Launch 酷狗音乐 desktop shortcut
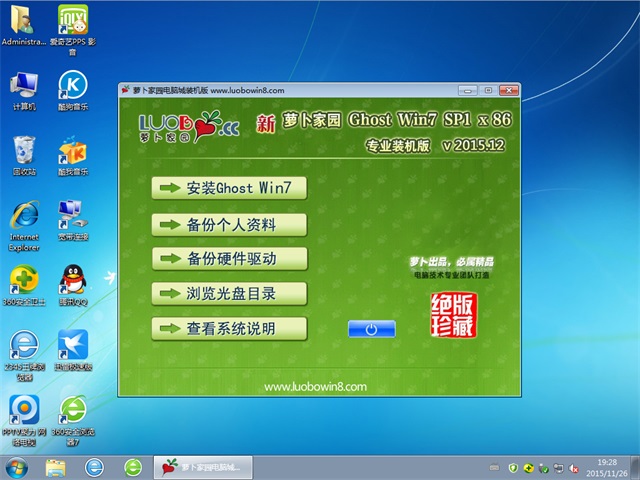 coord(73,91)
